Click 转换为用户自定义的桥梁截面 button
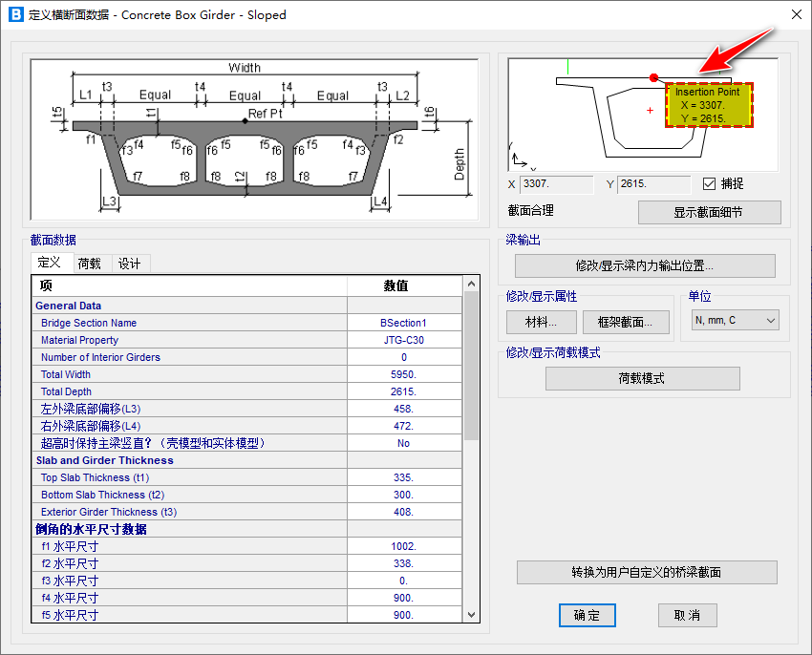 647,573
